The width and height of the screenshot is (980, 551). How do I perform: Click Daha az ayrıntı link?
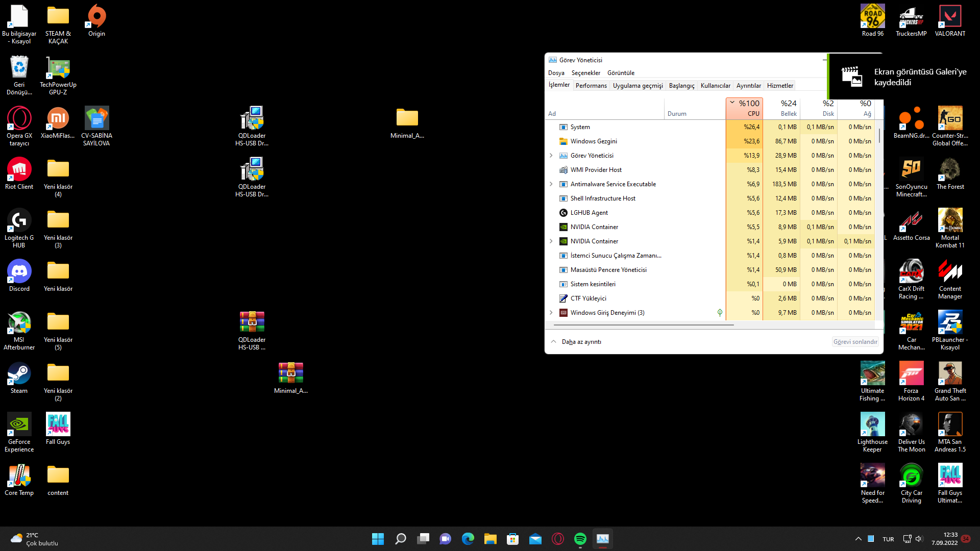581,342
